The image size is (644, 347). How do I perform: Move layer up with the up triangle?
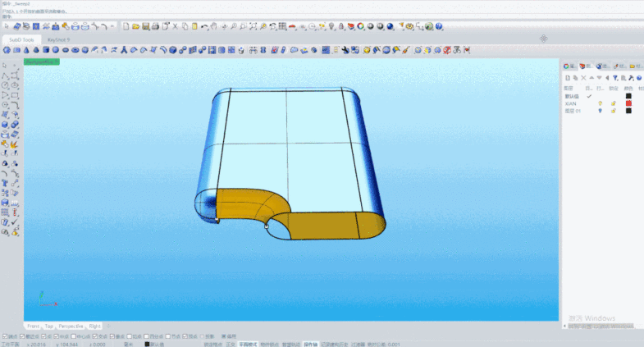590,76
